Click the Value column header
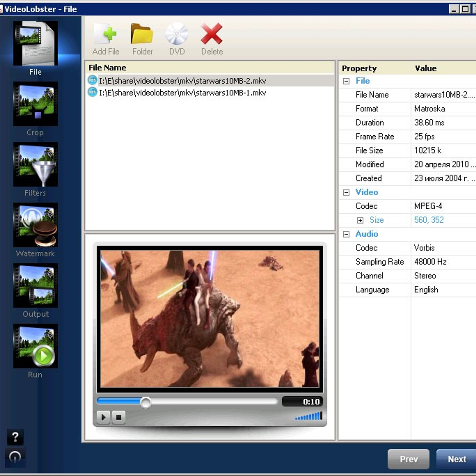This screenshot has width=476, height=476. click(x=443, y=68)
